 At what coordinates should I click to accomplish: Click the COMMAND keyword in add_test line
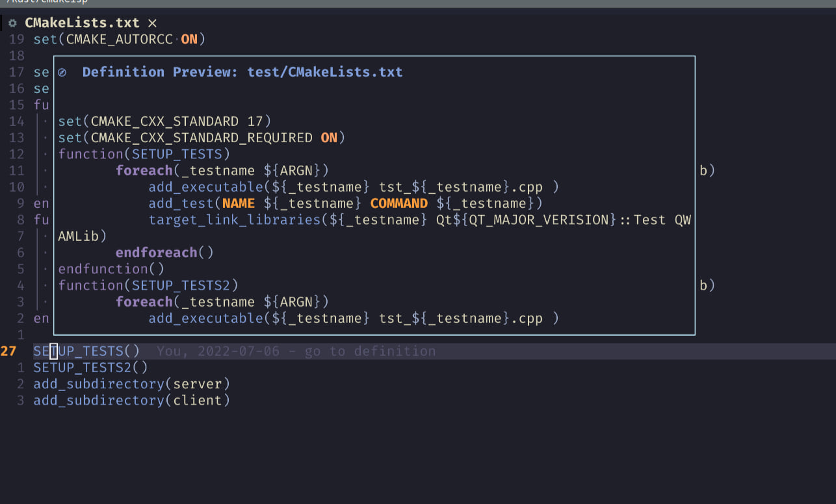pyautogui.click(x=398, y=203)
